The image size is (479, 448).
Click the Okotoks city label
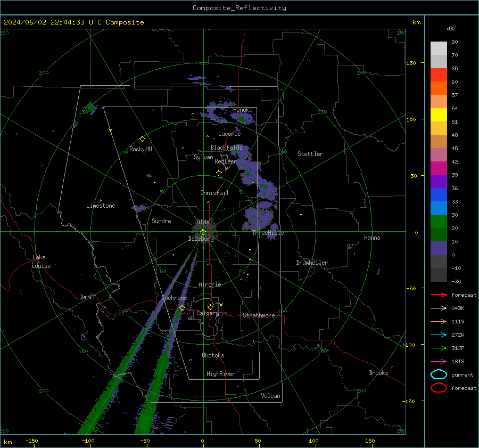click(213, 355)
